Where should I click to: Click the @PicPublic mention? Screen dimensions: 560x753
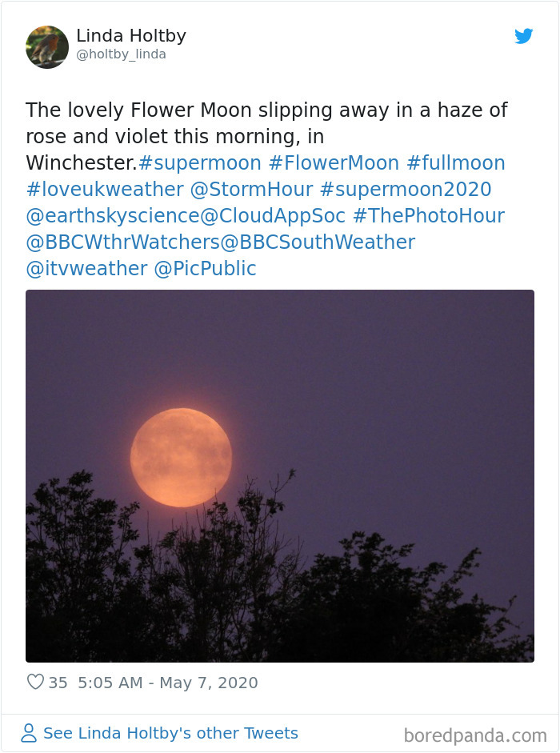click(204, 269)
